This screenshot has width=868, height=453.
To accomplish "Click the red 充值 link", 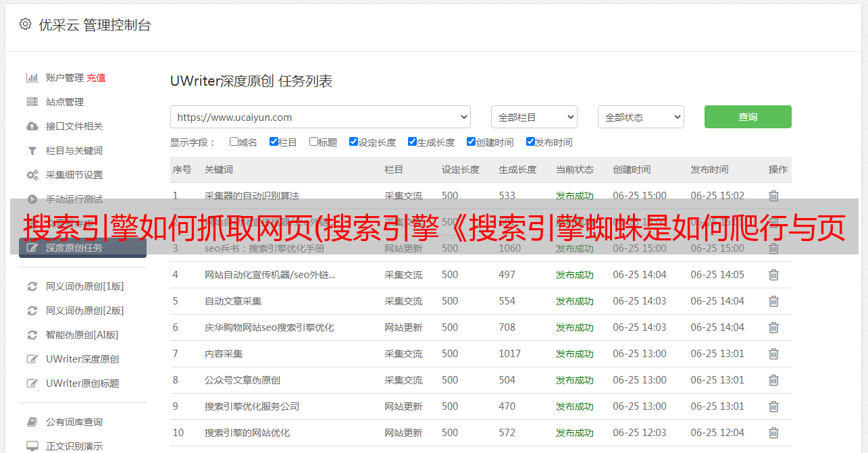I will click(96, 78).
